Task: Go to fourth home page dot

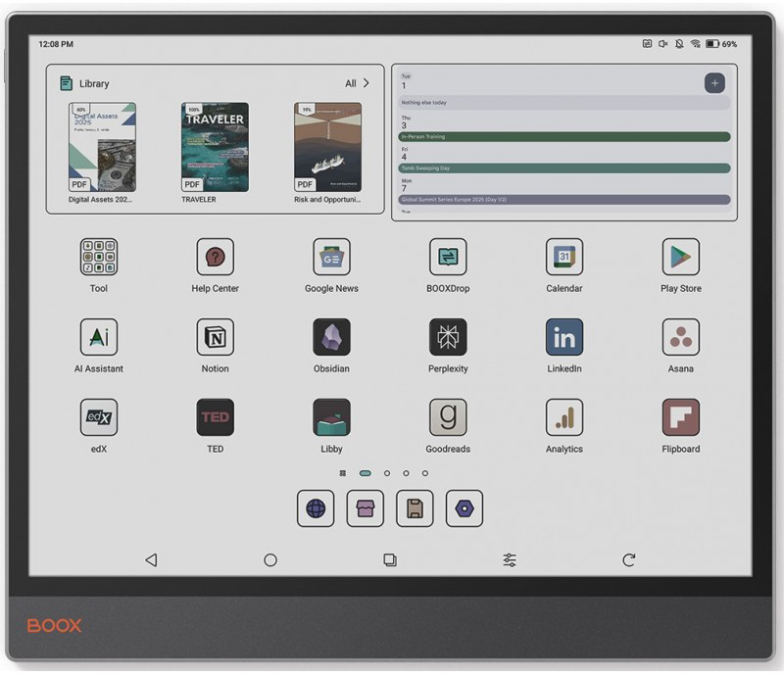Action: click(x=406, y=473)
